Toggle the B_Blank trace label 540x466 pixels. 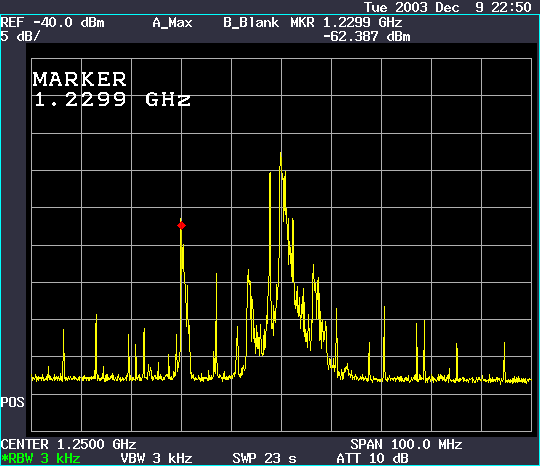[x=251, y=23]
